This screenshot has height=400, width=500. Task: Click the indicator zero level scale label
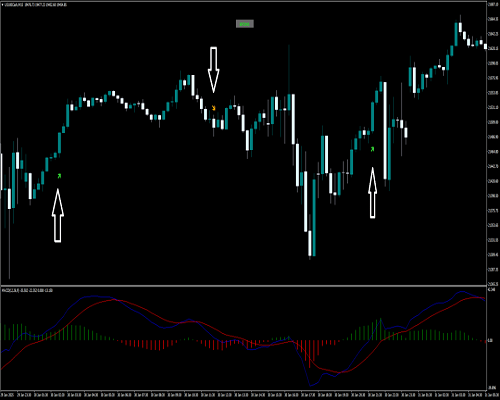490,341
